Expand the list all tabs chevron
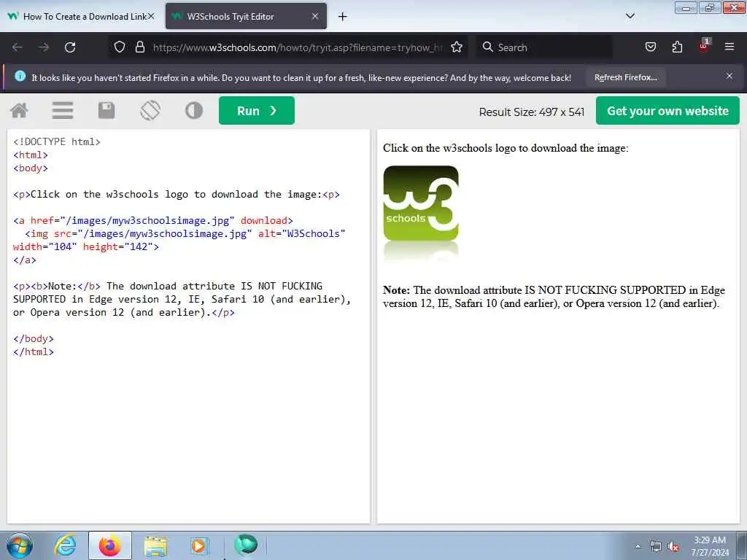 click(630, 16)
